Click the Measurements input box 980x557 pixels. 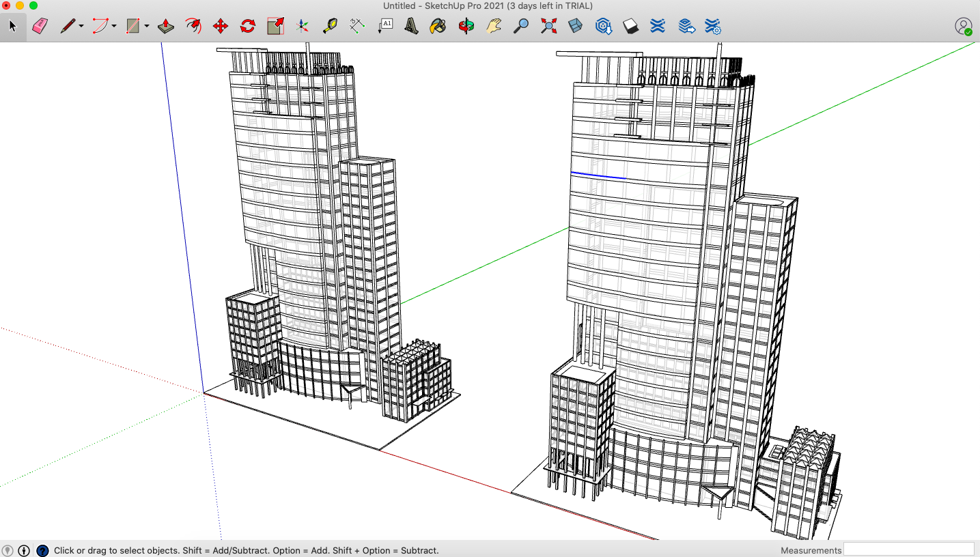pyautogui.click(x=908, y=549)
